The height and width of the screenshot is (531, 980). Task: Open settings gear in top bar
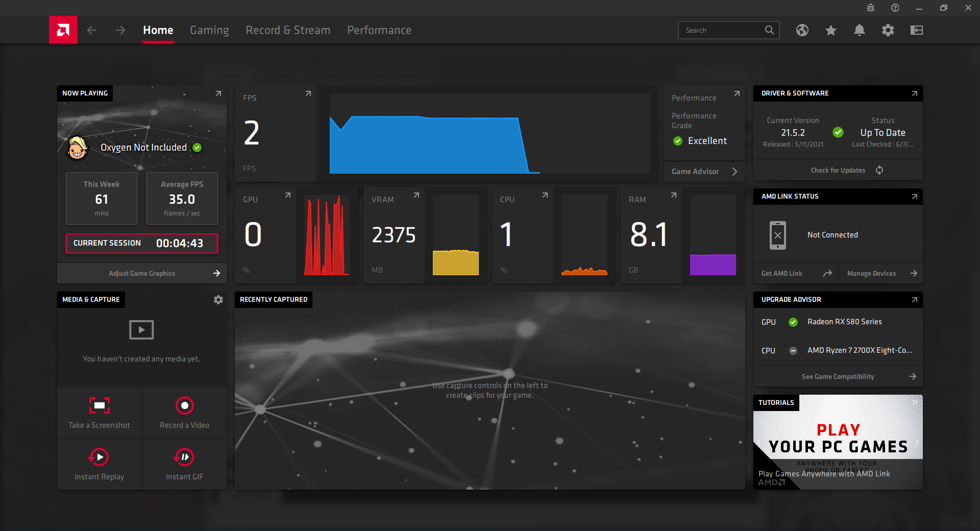click(x=888, y=30)
